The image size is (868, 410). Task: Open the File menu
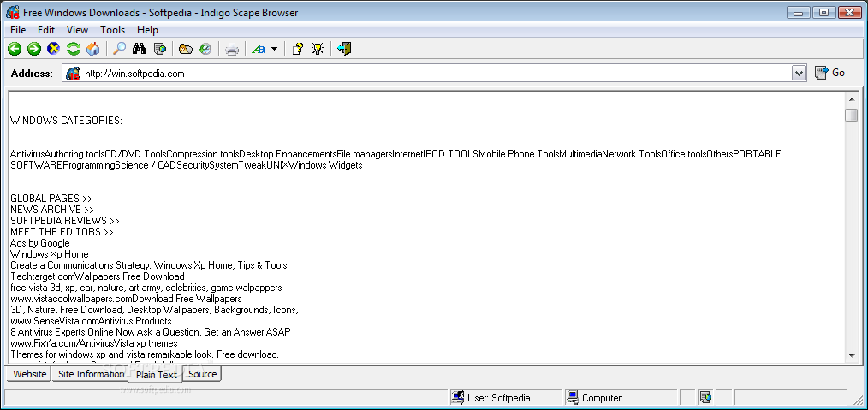(x=18, y=30)
